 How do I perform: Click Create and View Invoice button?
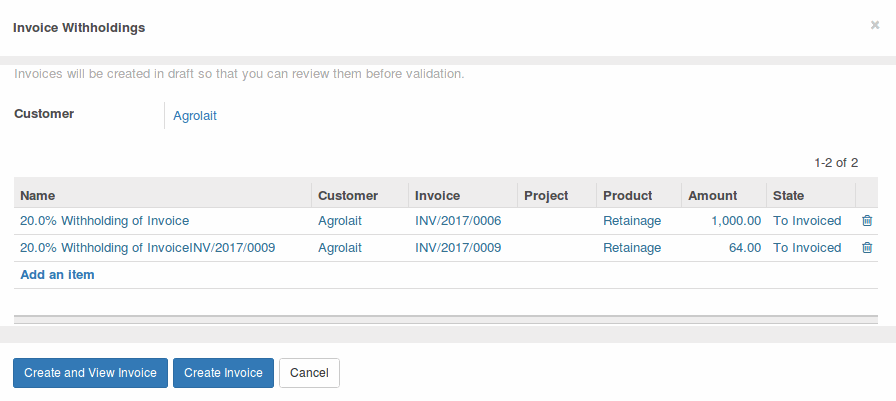[90, 373]
